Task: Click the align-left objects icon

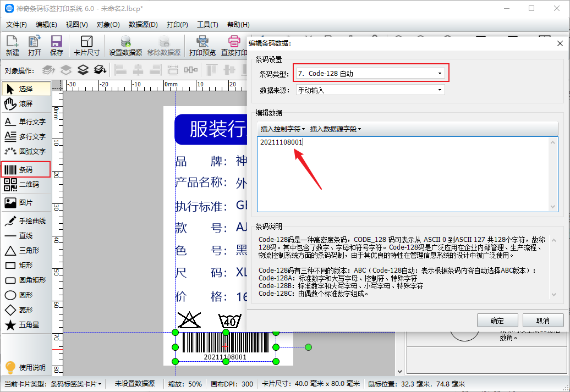Action: [120, 70]
